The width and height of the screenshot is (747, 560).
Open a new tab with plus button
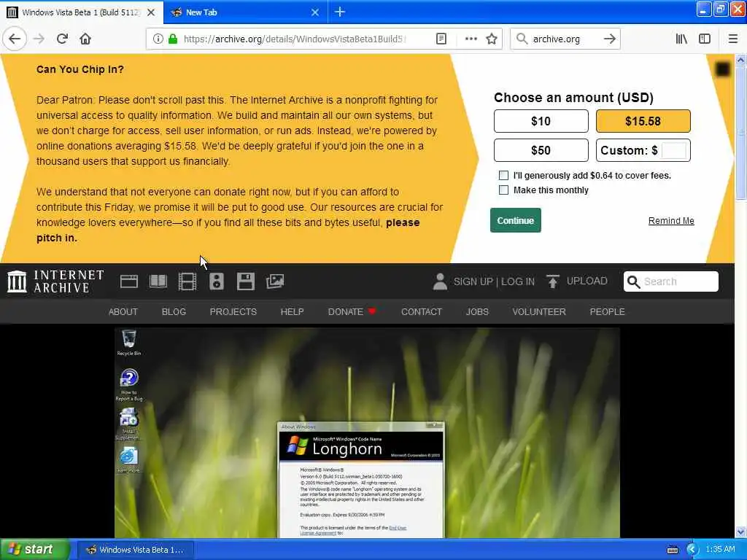(x=340, y=12)
